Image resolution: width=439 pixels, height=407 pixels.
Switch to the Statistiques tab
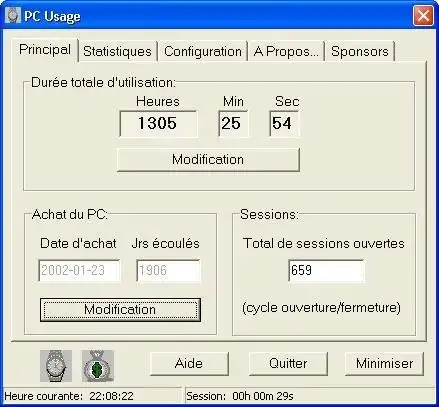pyautogui.click(x=117, y=51)
